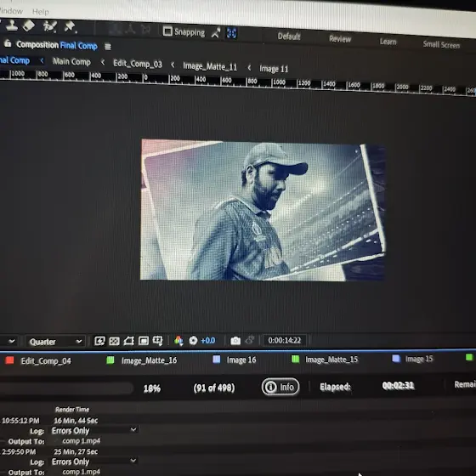Click second Output To comp 1.mp4 link
The height and width of the screenshot is (476, 476).
[x=81, y=472]
